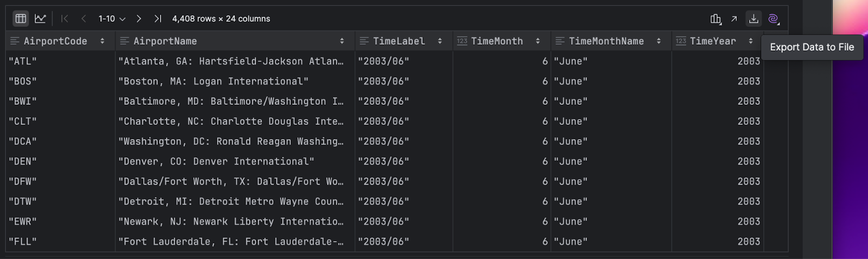Image resolution: width=868 pixels, height=259 pixels.
Task: Open the purple AI assistant swirl menu
Action: pos(774,19)
